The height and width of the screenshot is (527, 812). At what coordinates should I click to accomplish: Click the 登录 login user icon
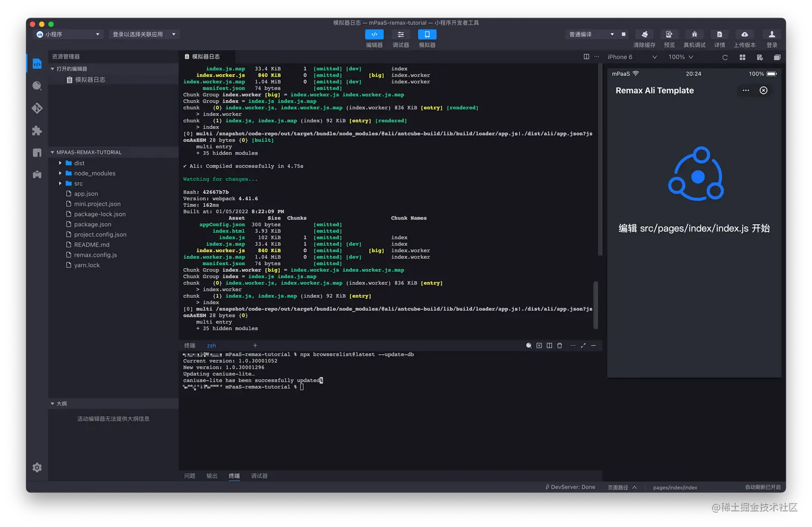[x=772, y=34]
